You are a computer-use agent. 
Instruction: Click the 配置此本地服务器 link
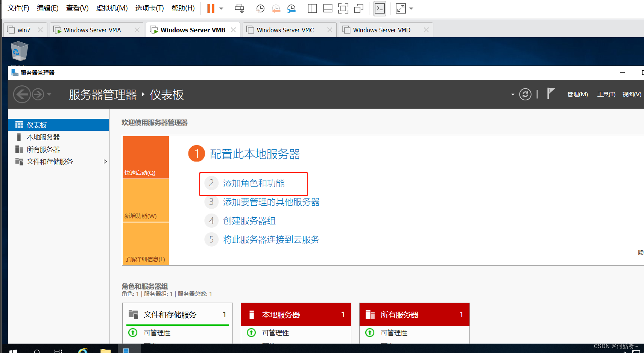click(255, 154)
